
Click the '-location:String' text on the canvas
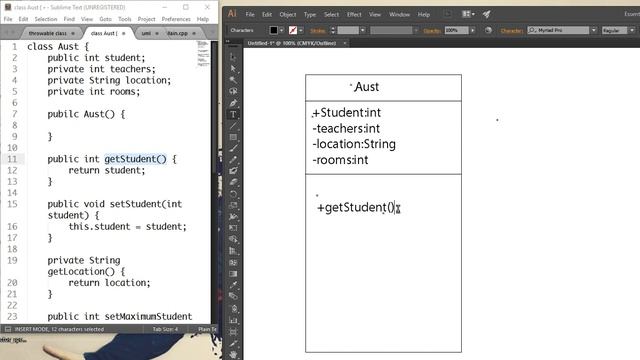pyautogui.click(x=354, y=144)
